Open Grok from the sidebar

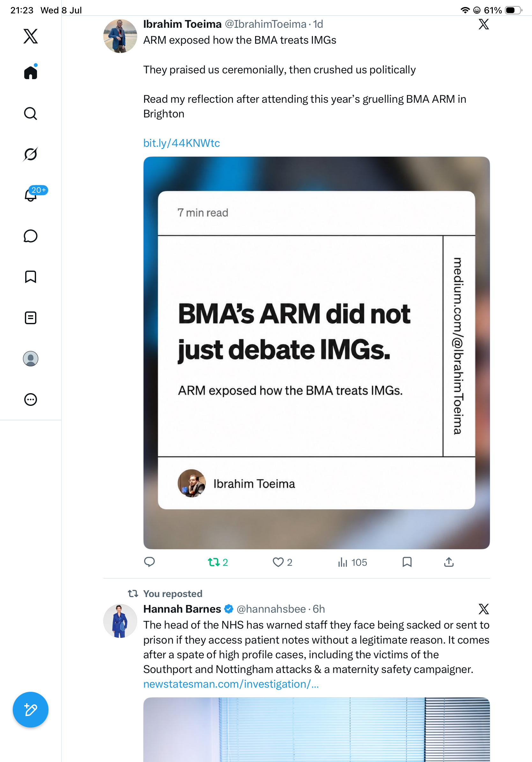[x=31, y=154]
